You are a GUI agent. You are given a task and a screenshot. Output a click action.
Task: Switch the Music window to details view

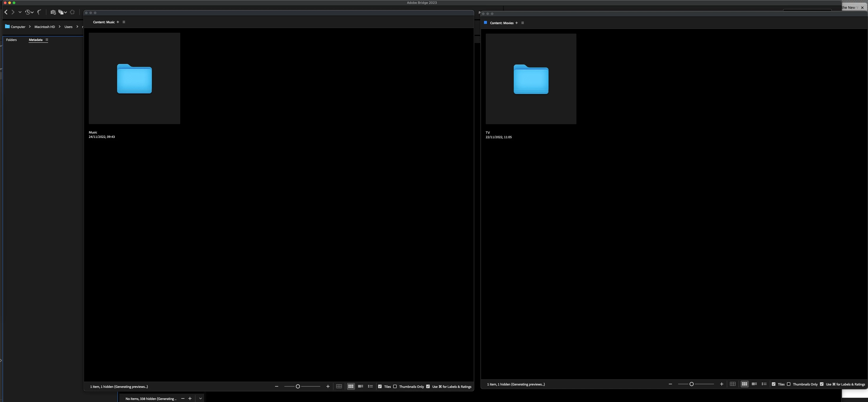[360, 386]
